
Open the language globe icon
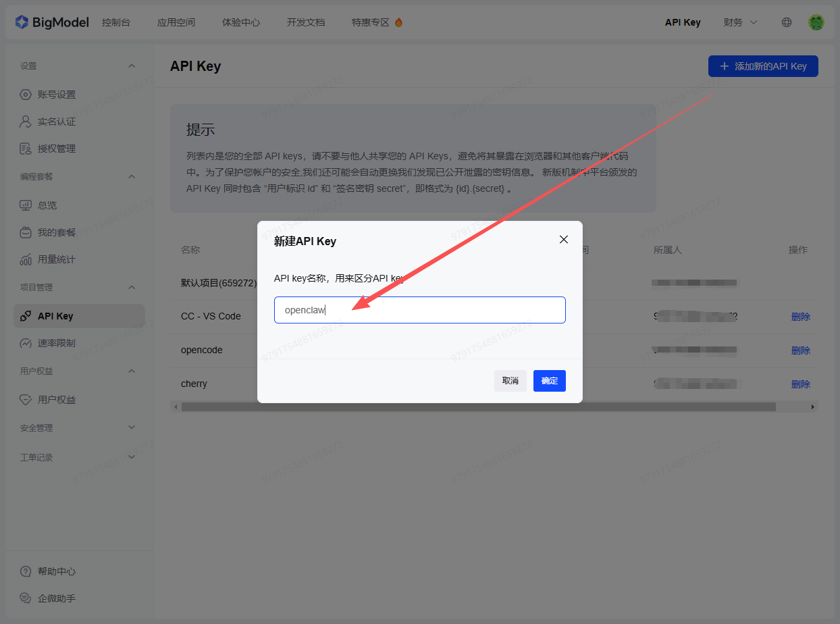(787, 22)
